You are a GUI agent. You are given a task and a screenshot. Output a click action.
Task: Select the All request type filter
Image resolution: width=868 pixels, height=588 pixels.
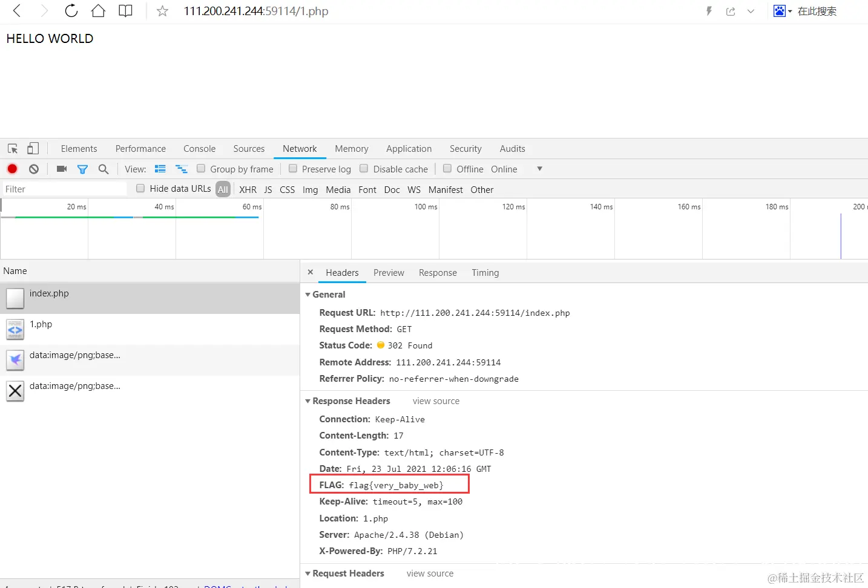[x=223, y=189]
